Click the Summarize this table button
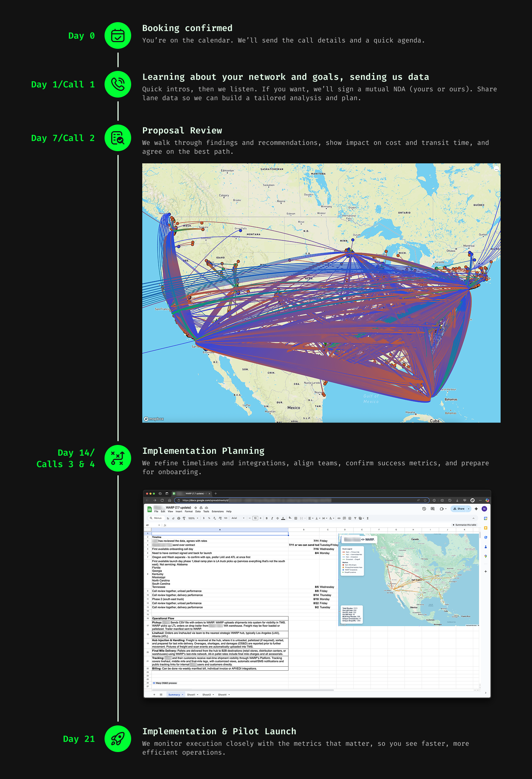Viewport: 532px width, 779px height. [x=464, y=525]
